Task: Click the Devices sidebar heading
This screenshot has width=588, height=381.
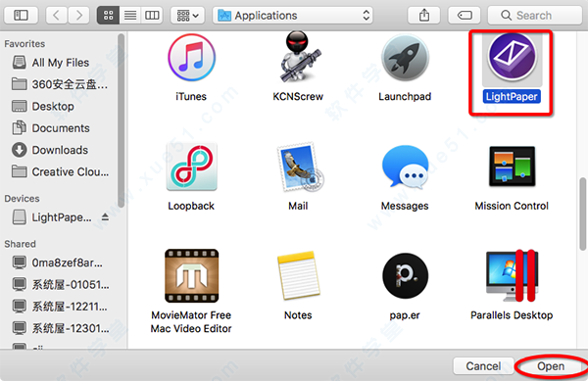Action: click(x=22, y=199)
